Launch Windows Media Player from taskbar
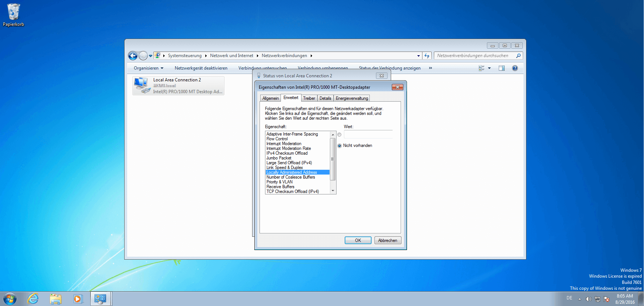 (x=78, y=299)
